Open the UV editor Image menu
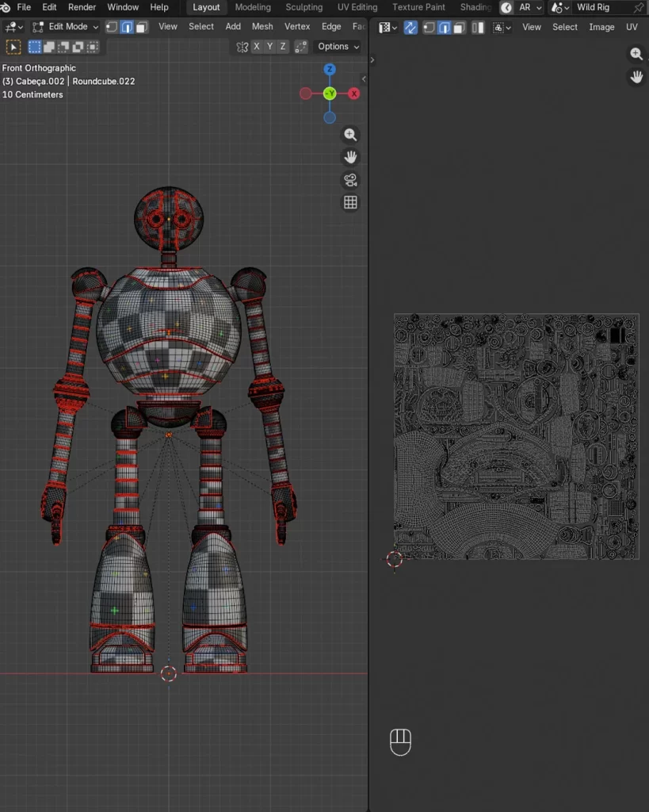Screen dimensions: 649x812 point(601,27)
